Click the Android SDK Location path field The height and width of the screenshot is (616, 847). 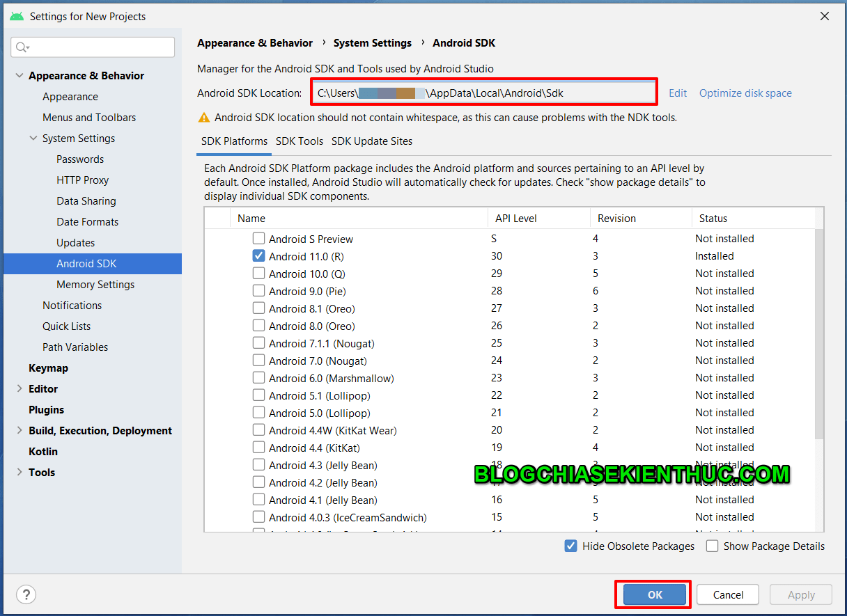(483, 93)
